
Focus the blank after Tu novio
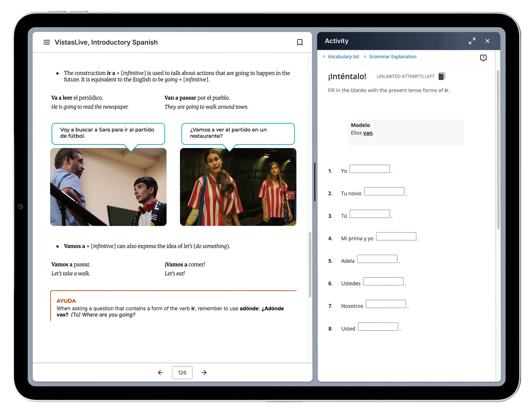(x=384, y=191)
